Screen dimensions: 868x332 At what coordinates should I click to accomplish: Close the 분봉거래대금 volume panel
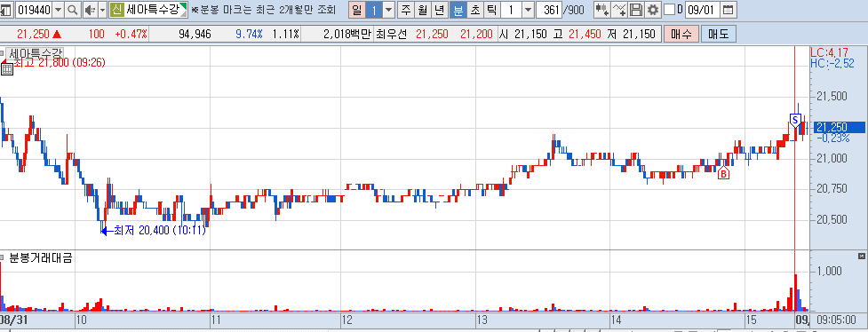click(861, 256)
